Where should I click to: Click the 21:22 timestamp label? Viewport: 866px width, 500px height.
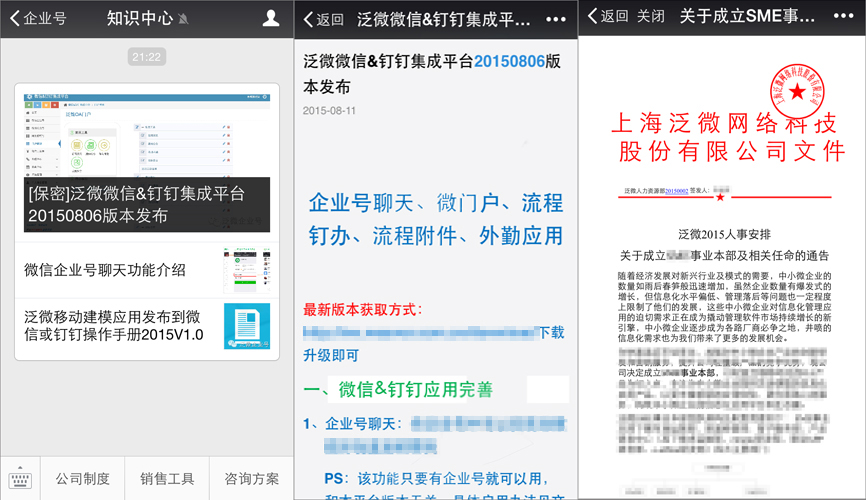click(x=146, y=57)
